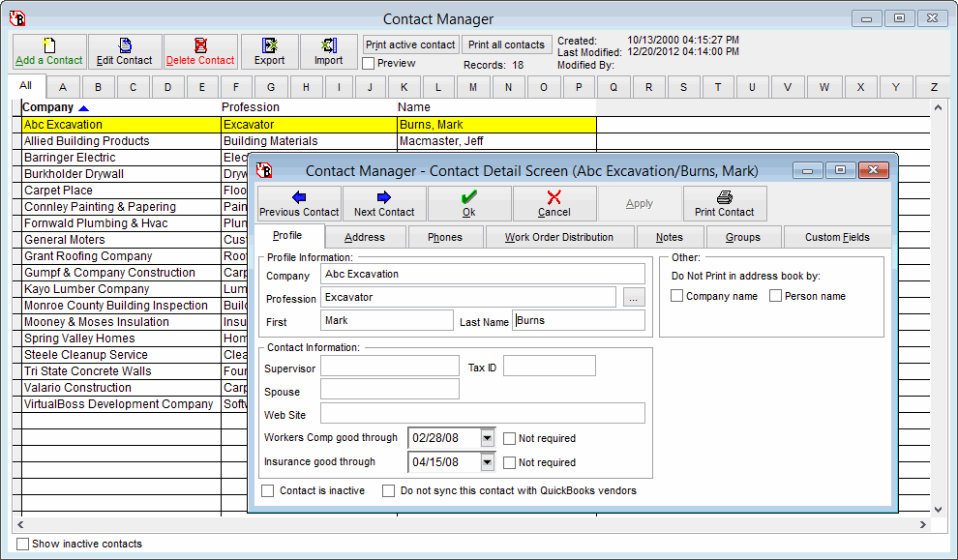Open the Notes tab

click(670, 237)
